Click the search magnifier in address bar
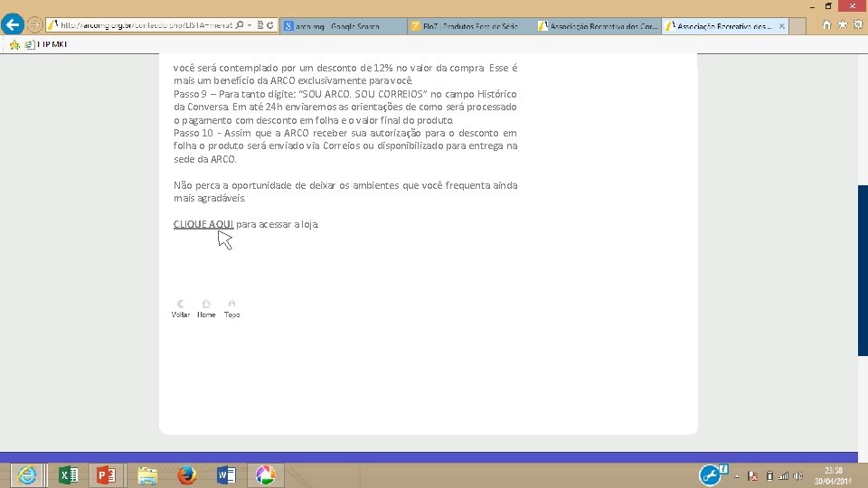Image resolution: width=868 pixels, height=488 pixels. (239, 25)
